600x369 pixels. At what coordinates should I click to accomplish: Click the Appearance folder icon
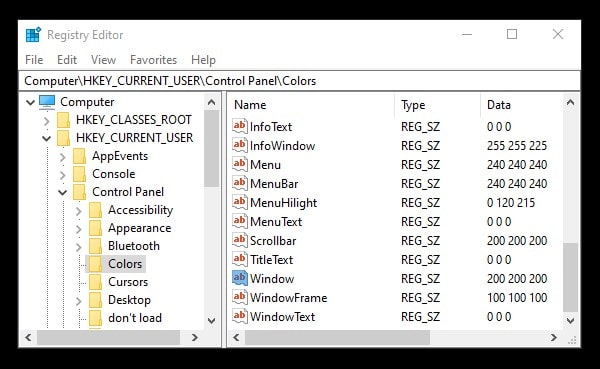95,228
